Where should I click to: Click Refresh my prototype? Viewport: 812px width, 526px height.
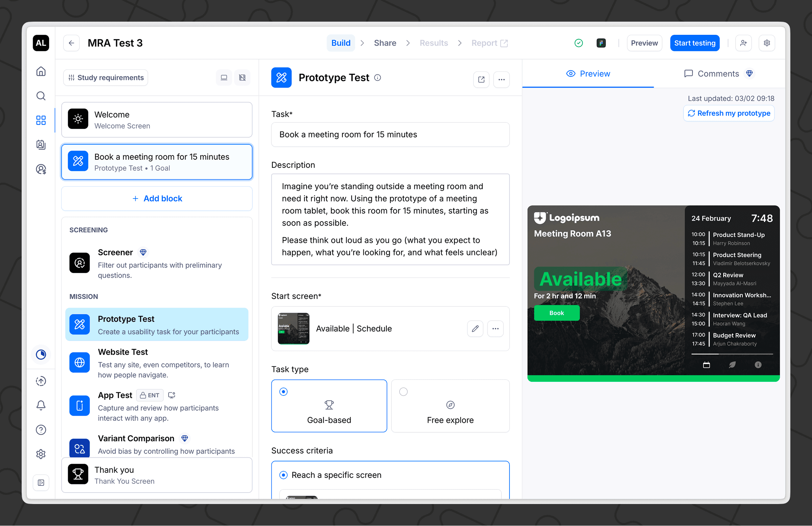tap(729, 113)
